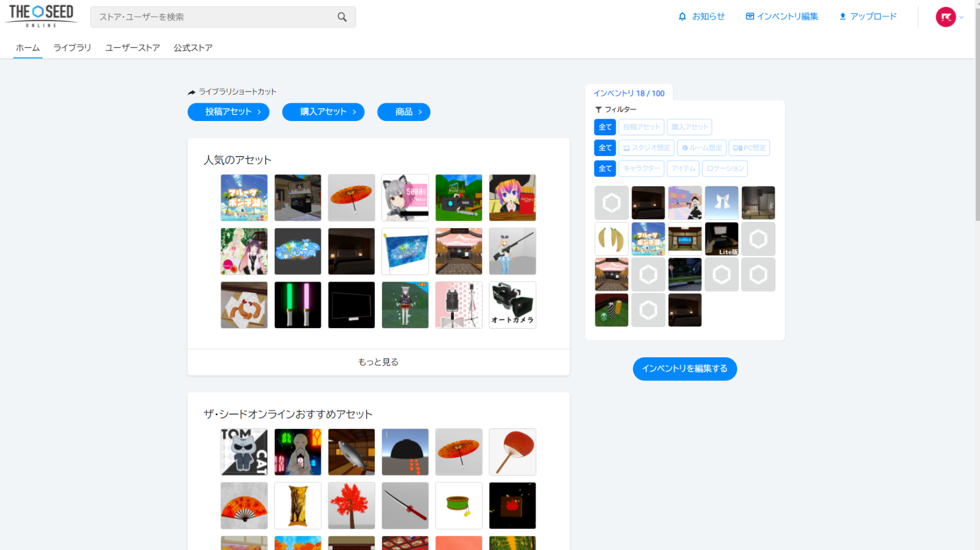Open the オートカメラ asset thumbnail
980x550 pixels.
pos(512,305)
